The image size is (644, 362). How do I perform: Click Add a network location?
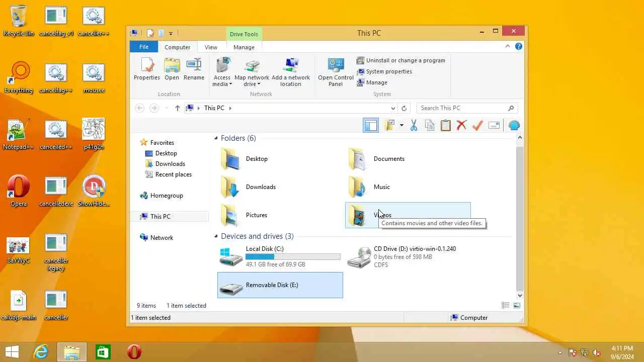pyautogui.click(x=291, y=72)
